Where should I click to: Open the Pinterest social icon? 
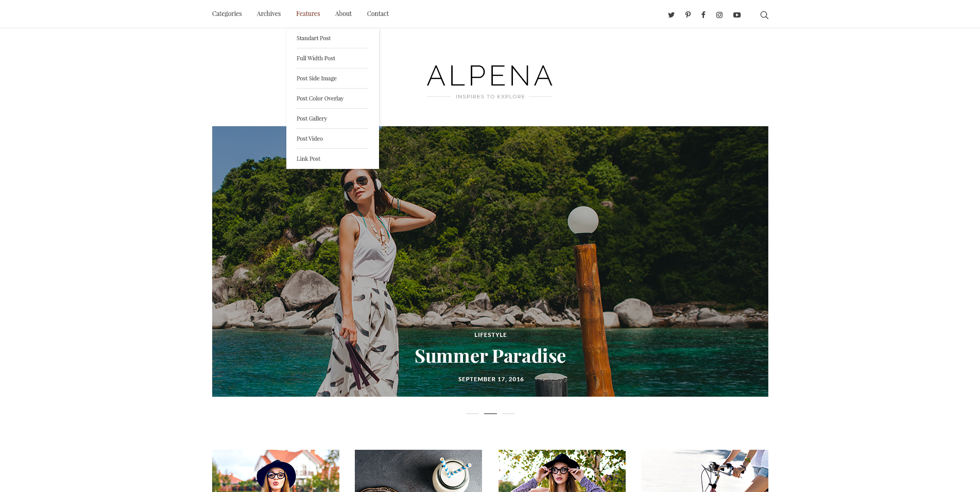(x=687, y=15)
